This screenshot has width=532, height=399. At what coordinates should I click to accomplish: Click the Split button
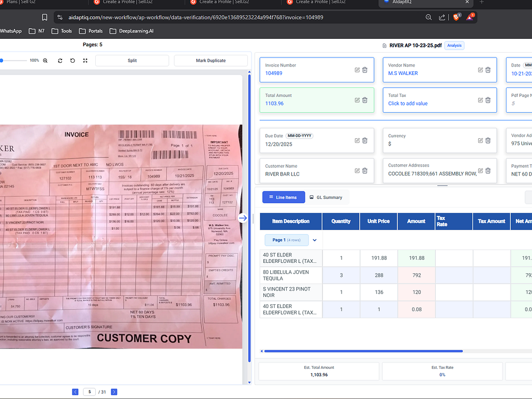click(x=132, y=61)
